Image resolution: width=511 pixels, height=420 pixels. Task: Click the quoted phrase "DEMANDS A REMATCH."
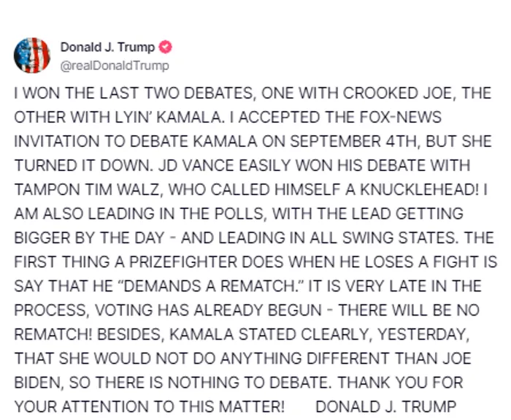pos(210,286)
